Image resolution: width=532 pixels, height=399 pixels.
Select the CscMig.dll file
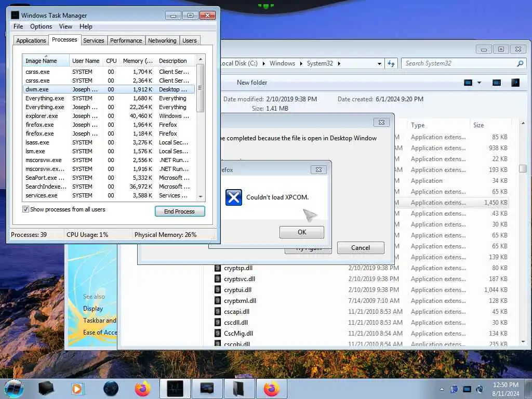(x=238, y=334)
